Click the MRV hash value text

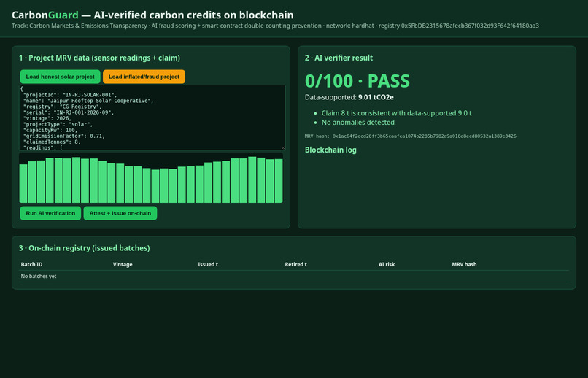424,136
